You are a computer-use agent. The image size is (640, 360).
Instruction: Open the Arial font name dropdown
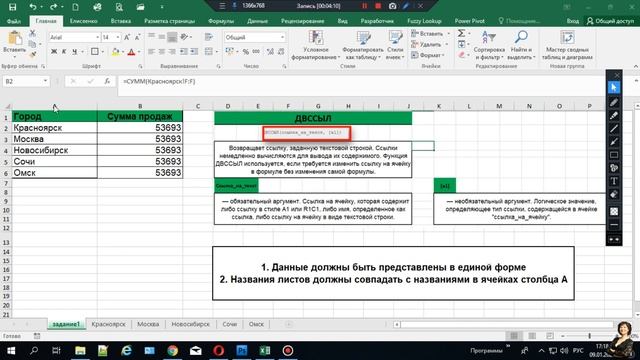98,37
